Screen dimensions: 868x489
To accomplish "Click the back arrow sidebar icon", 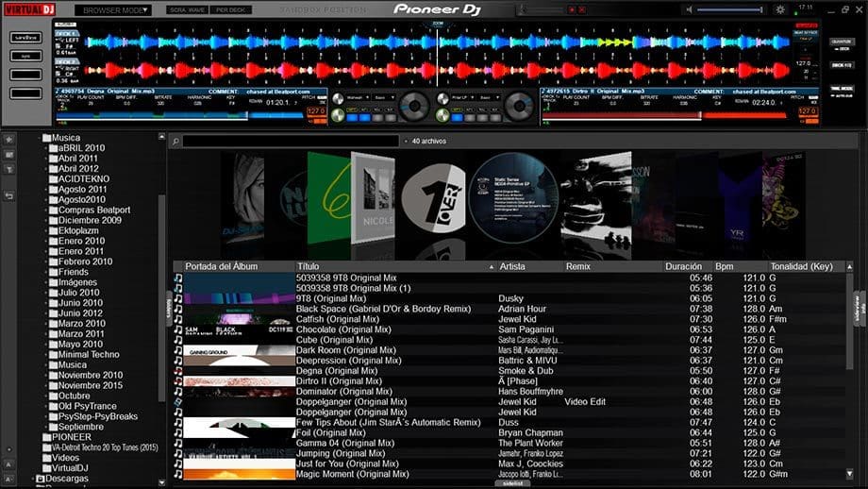I will coord(8,195).
